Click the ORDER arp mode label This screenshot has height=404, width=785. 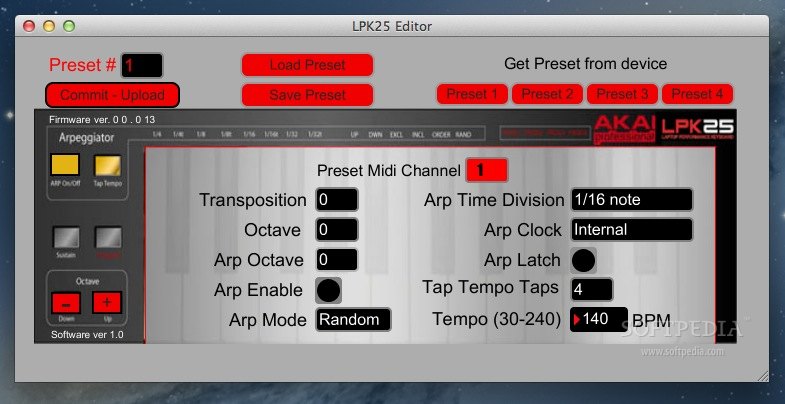(441, 135)
